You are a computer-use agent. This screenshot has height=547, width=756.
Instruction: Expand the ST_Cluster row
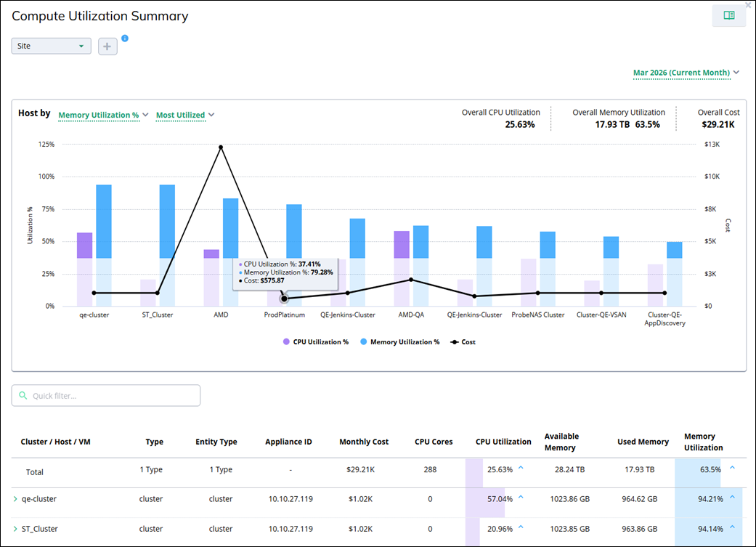pos(15,529)
